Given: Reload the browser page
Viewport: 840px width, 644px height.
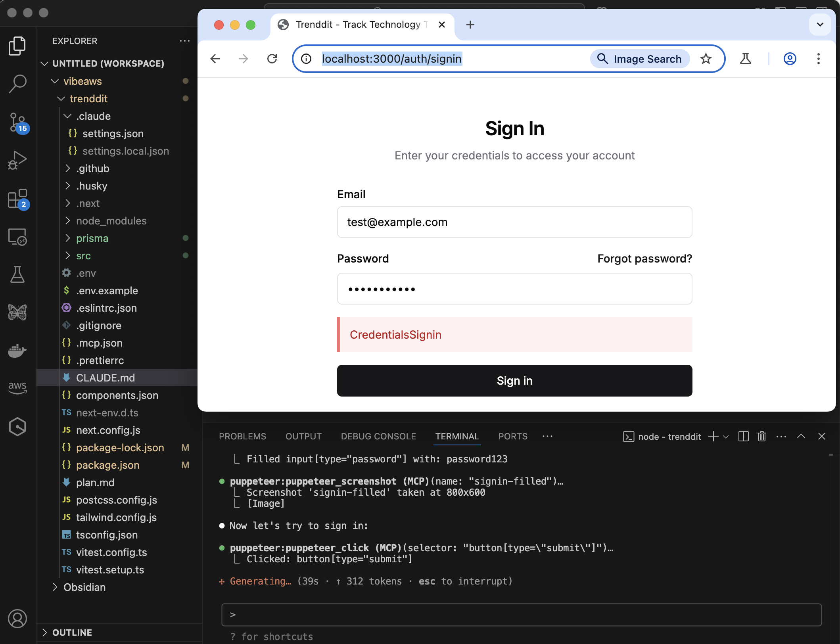Looking at the screenshot, I should [272, 59].
